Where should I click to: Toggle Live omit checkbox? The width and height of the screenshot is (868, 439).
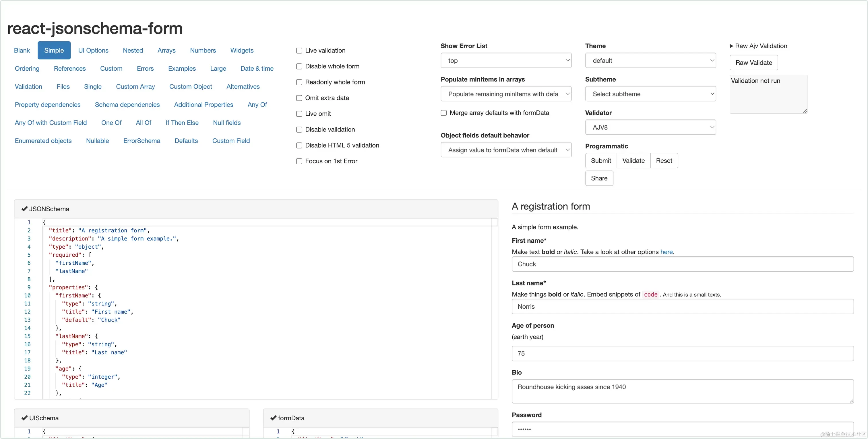[299, 114]
